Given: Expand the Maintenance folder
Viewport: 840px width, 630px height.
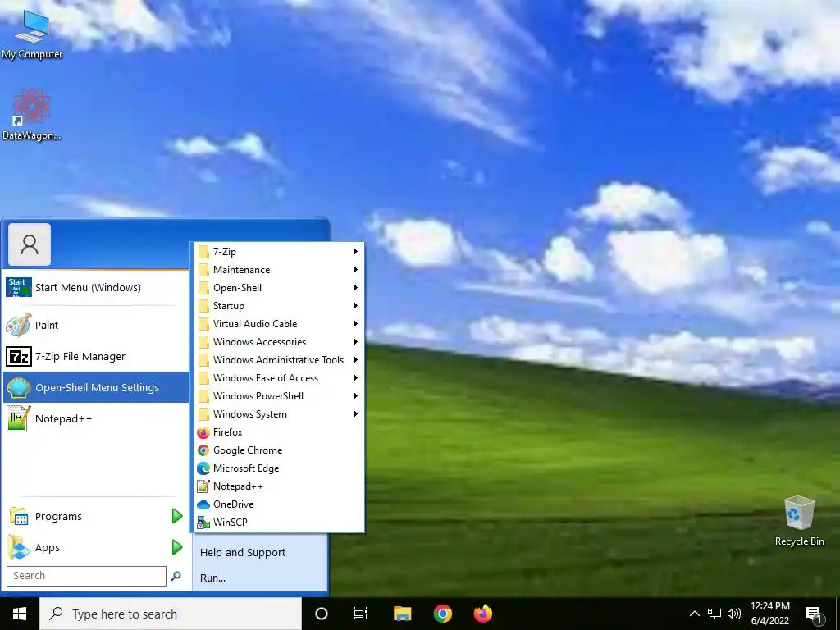Looking at the screenshot, I should click(x=278, y=269).
